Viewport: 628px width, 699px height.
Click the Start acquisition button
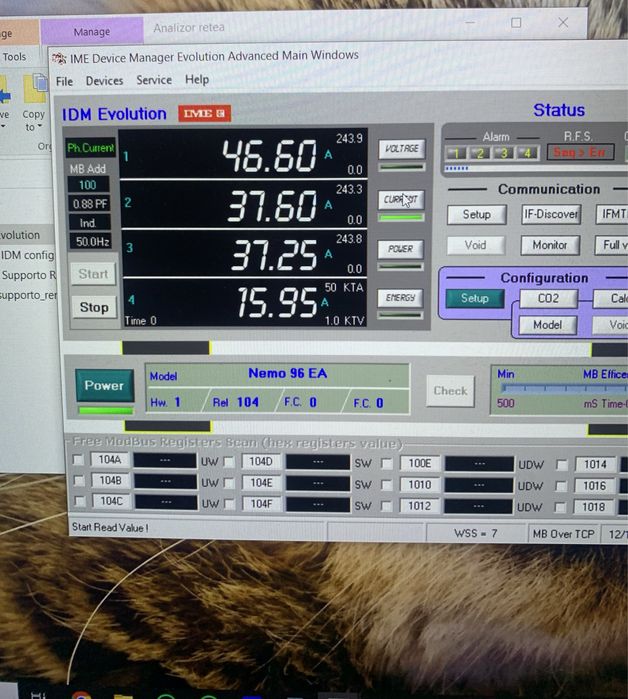93,274
